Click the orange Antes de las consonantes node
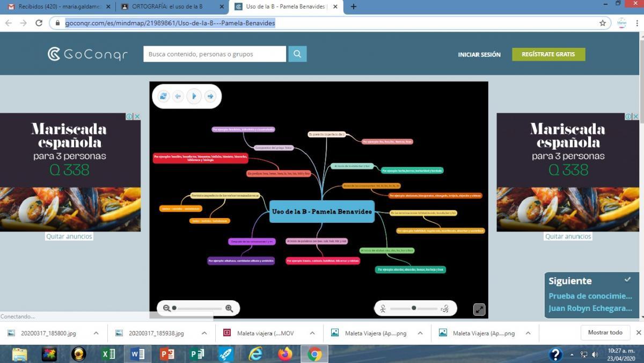This screenshot has height=363, width=644. 372,186
